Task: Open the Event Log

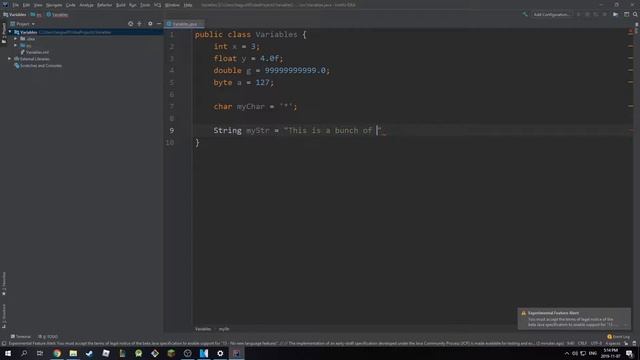Action: [x=618, y=336]
